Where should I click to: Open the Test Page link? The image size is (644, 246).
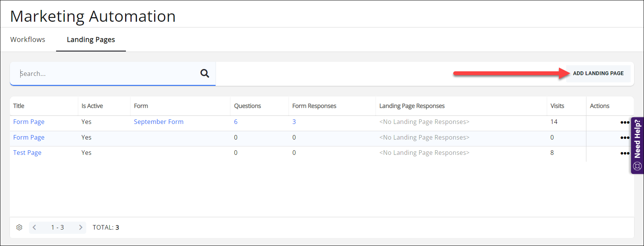27,153
